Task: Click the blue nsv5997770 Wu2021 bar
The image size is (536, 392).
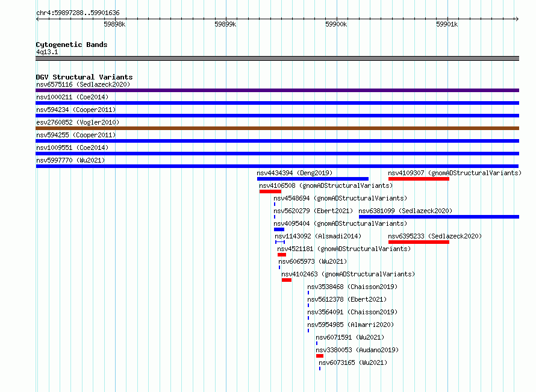Action: point(277,166)
